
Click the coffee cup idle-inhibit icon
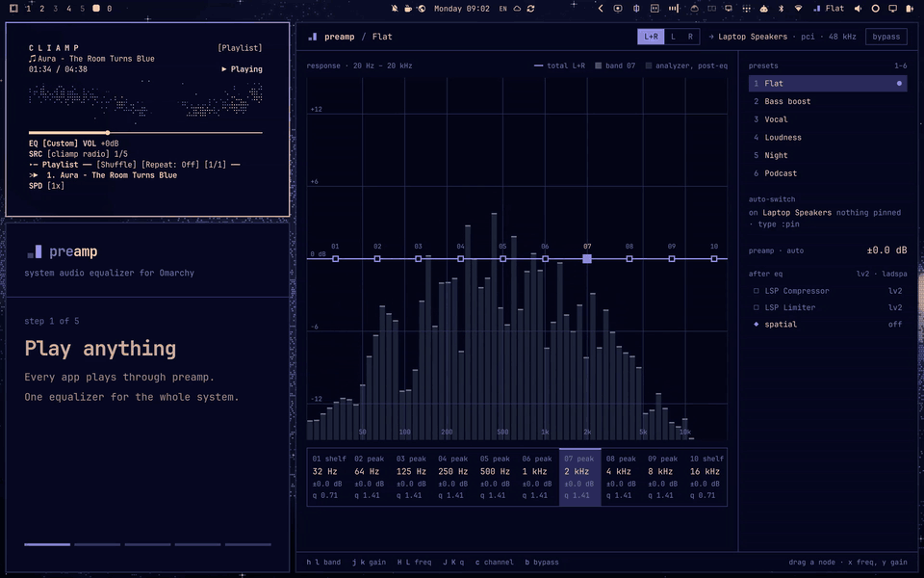tap(408, 9)
